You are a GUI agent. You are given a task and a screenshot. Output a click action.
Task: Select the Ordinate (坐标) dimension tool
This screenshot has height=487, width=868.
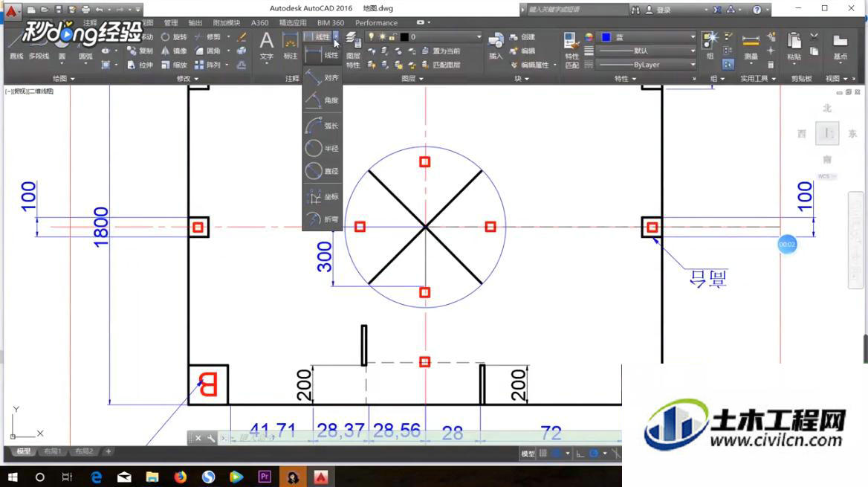pos(322,197)
